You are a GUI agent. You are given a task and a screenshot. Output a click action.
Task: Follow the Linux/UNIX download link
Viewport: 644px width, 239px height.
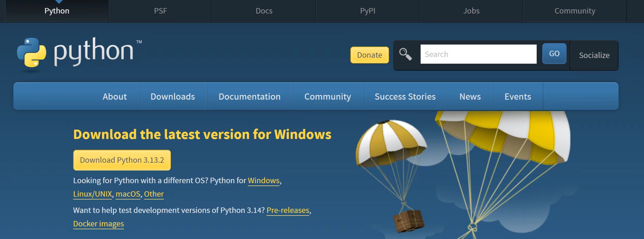[92, 194]
